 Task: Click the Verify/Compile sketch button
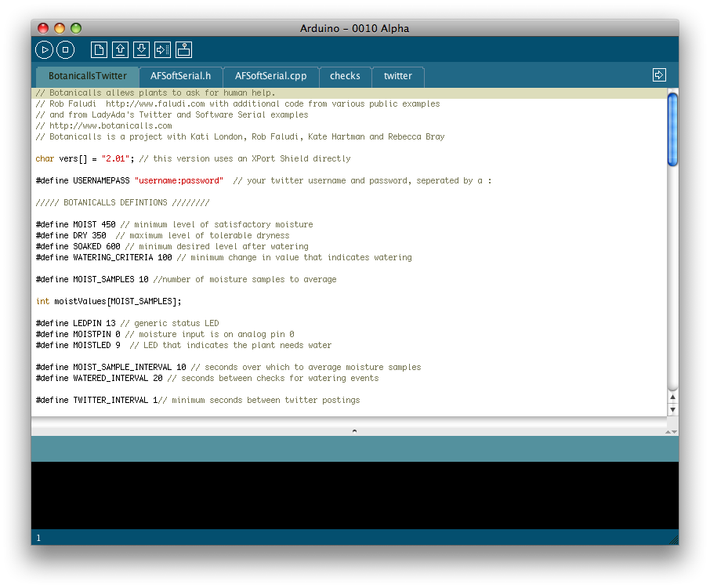coord(44,49)
